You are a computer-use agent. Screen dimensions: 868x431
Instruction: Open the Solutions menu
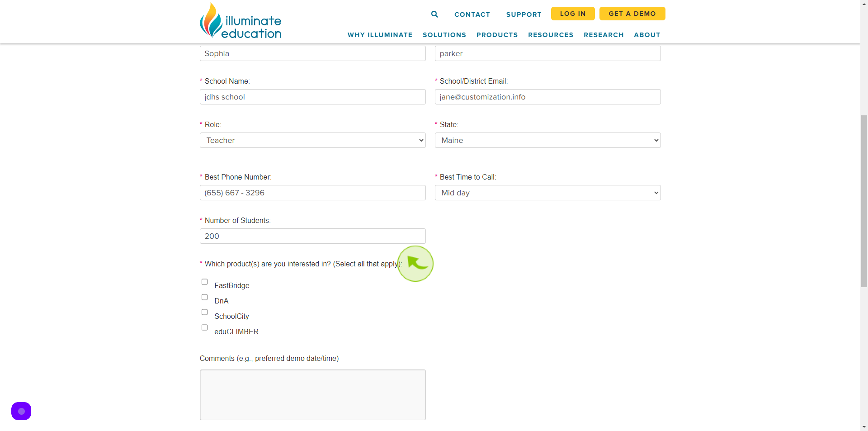(x=444, y=35)
